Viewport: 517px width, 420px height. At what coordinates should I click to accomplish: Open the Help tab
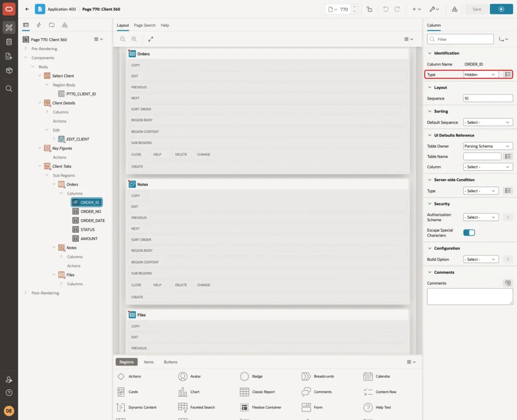pos(165,25)
